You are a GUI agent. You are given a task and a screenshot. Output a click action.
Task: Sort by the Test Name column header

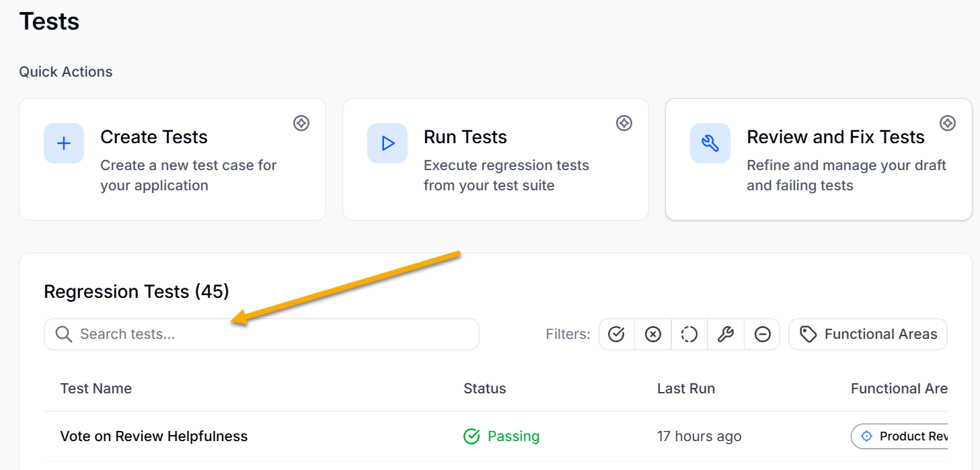(x=96, y=388)
